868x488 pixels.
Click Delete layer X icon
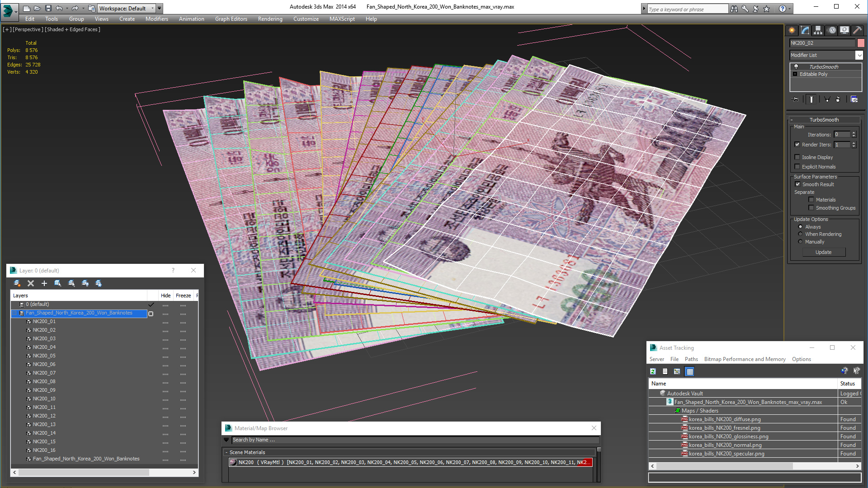click(31, 283)
